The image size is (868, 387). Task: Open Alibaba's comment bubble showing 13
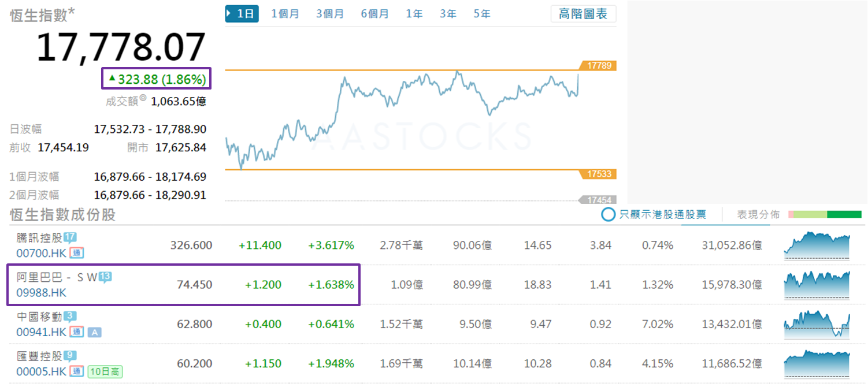(x=105, y=277)
